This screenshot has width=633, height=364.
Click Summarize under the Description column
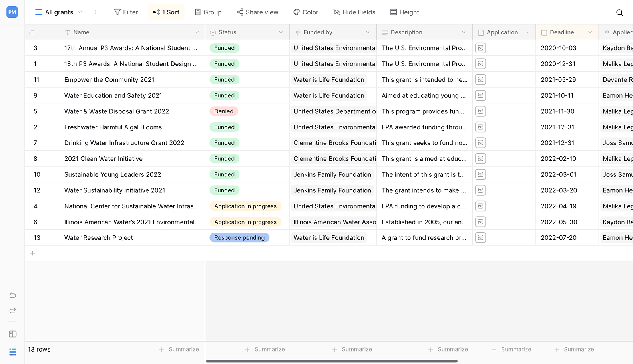pyautogui.click(x=448, y=349)
